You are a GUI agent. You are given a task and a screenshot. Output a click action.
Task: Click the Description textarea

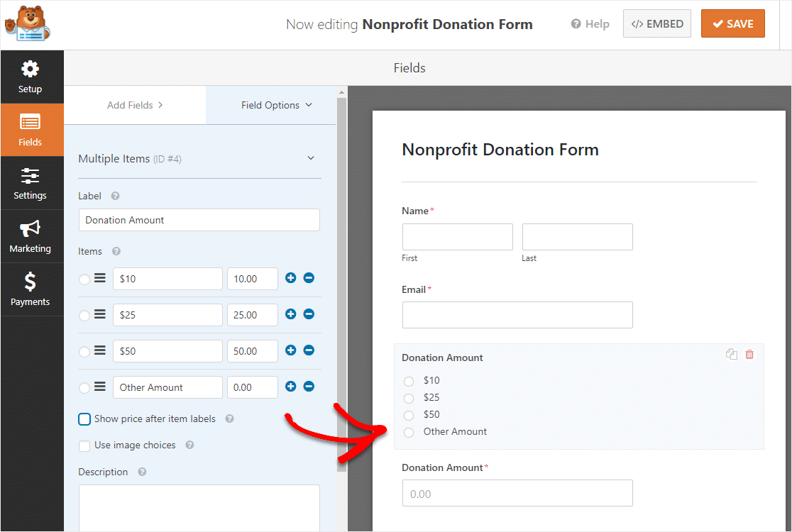[x=199, y=508]
